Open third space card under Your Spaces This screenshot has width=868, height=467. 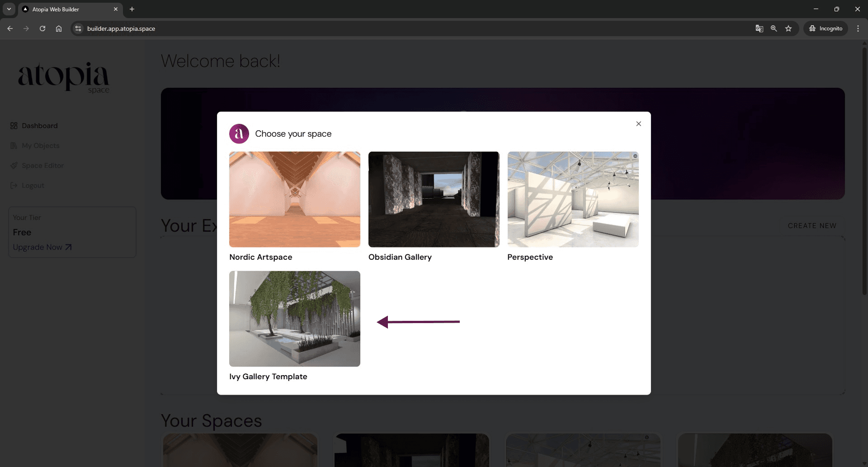[583, 450]
